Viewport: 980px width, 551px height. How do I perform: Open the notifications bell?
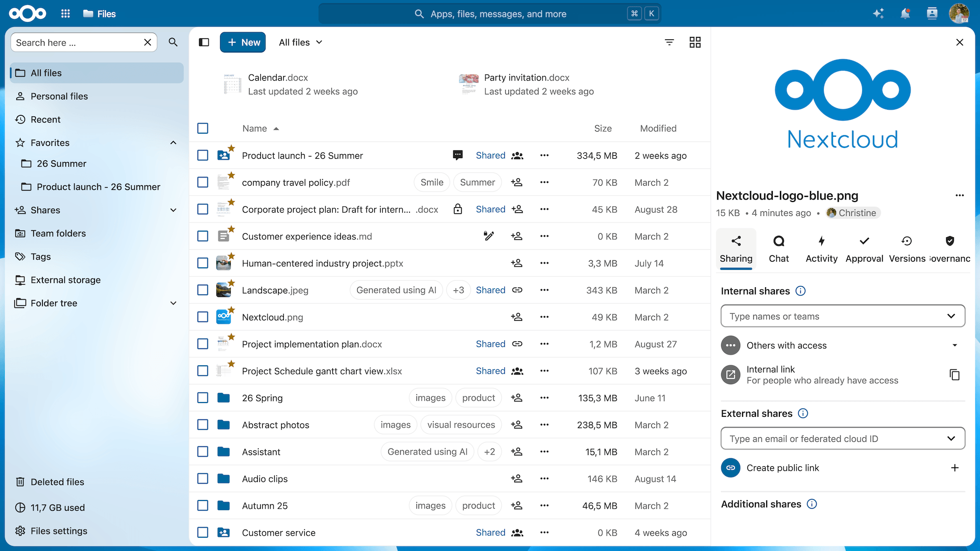pyautogui.click(x=905, y=14)
